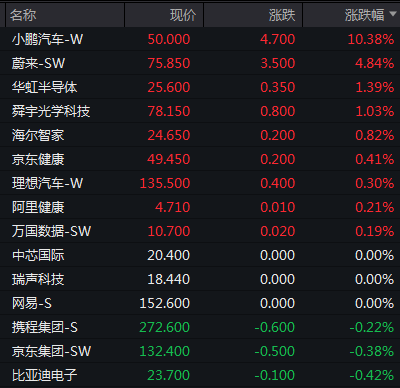Click the price 49.450

pos(169,159)
